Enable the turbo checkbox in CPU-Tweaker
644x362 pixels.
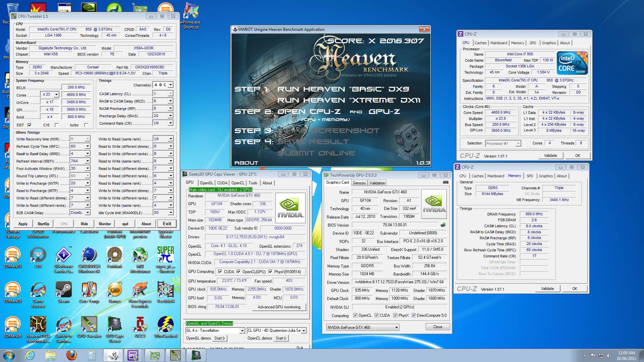click(x=86, y=125)
